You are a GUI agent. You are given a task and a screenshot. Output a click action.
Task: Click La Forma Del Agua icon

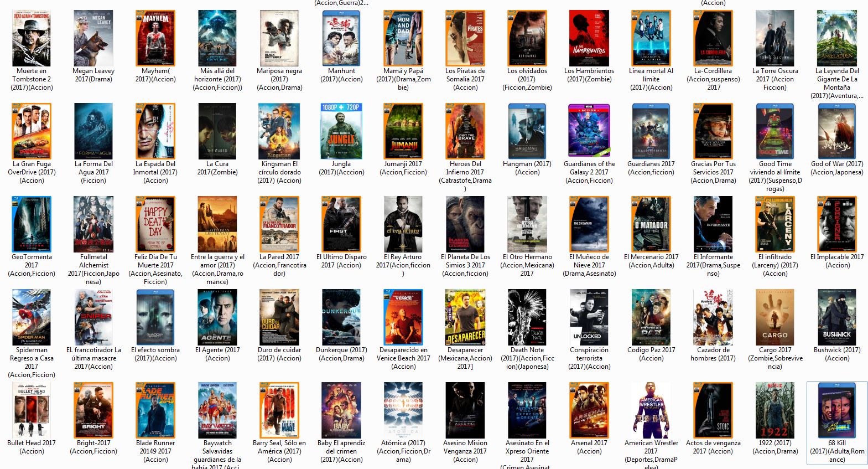(x=93, y=131)
